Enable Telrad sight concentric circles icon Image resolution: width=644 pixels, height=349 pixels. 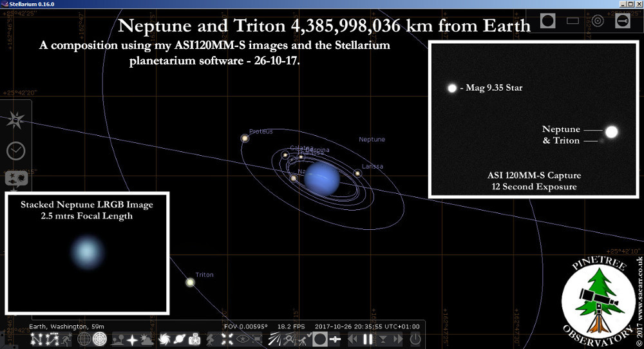tap(598, 21)
